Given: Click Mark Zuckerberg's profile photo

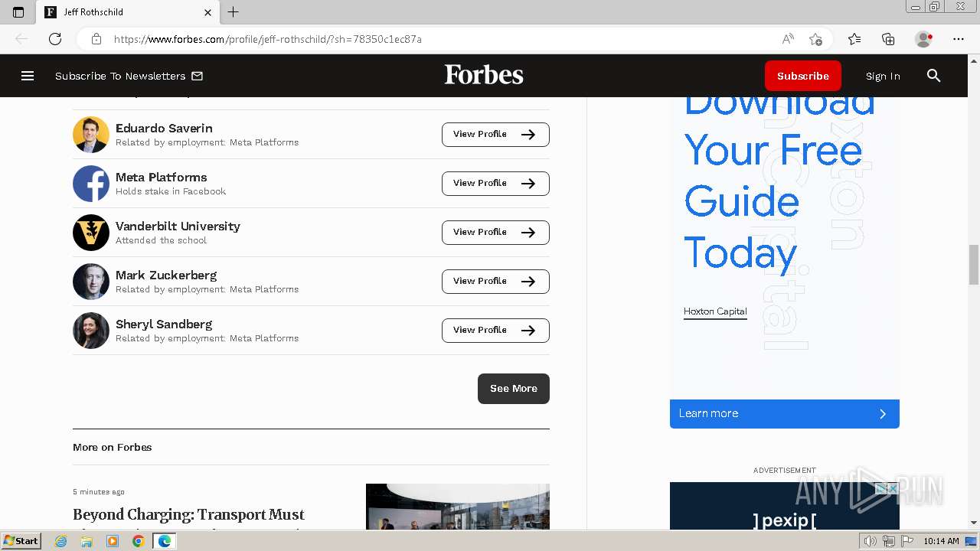Looking at the screenshot, I should pyautogui.click(x=91, y=282).
